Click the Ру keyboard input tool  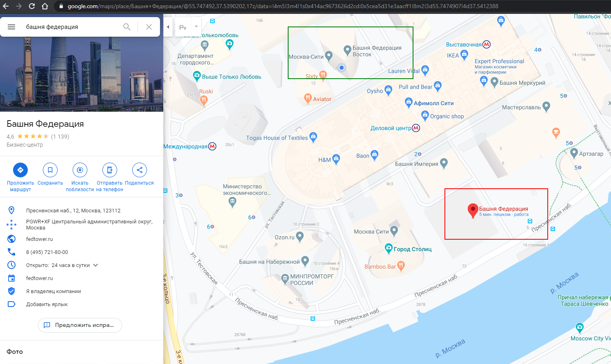point(183,27)
